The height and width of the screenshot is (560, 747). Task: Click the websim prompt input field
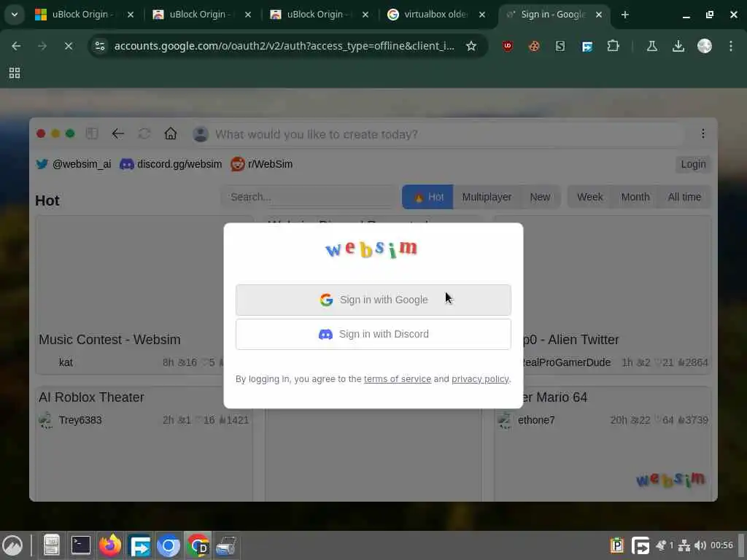[438, 134]
